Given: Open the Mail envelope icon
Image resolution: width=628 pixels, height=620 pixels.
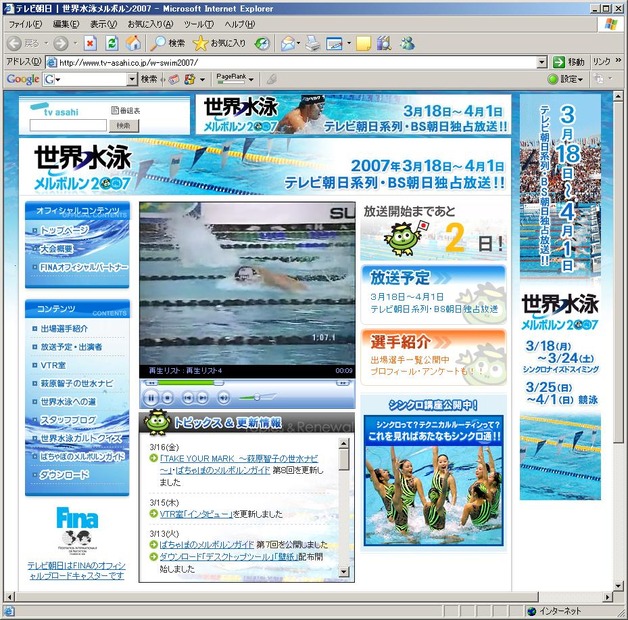Looking at the screenshot, I should click(288, 43).
